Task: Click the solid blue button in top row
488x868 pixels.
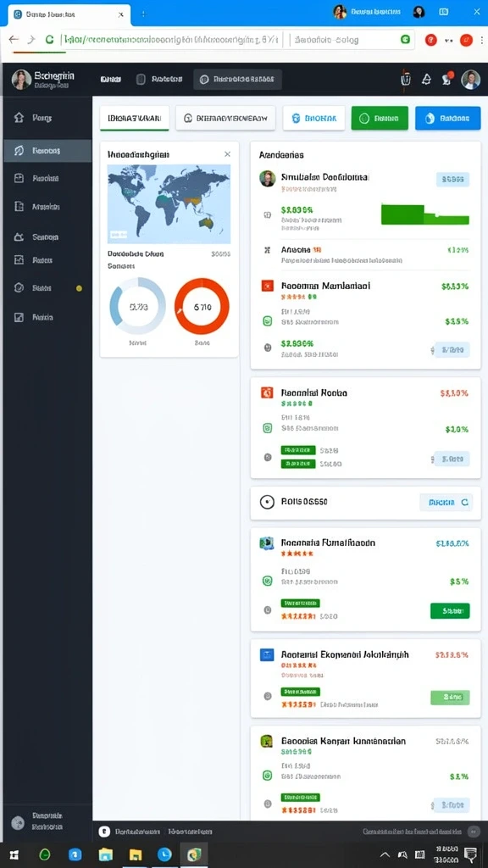Action: point(448,118)
